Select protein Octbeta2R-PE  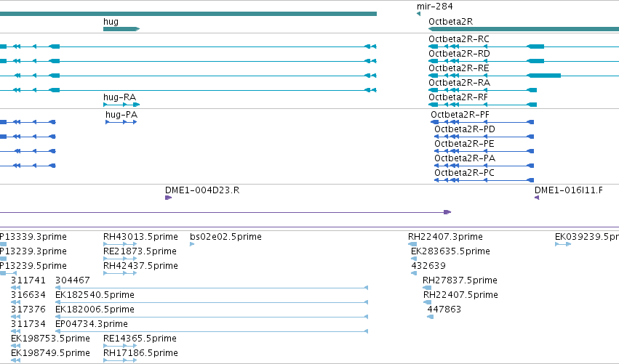(464, 144)
